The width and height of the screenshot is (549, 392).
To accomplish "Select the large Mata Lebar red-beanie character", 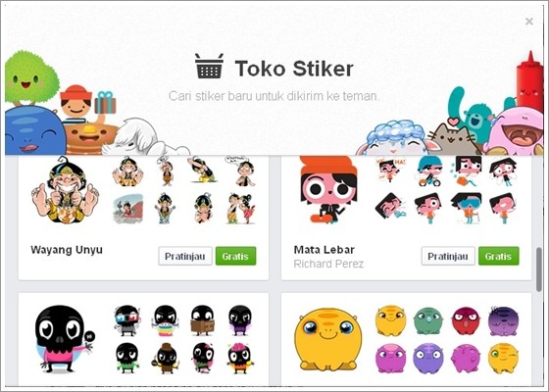I will click(x=328, y=189).
